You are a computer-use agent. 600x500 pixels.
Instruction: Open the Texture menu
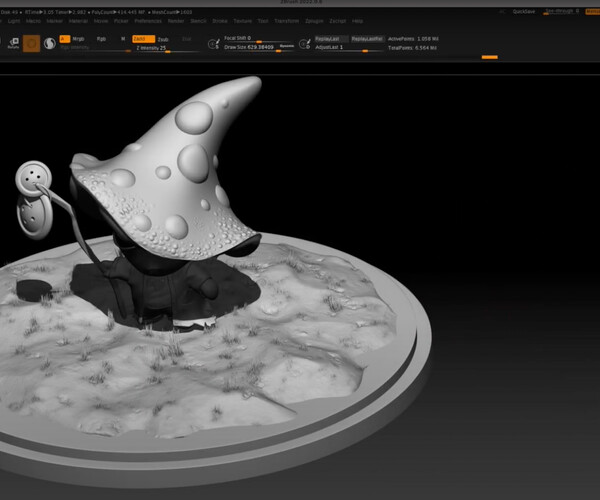point(243,21)
